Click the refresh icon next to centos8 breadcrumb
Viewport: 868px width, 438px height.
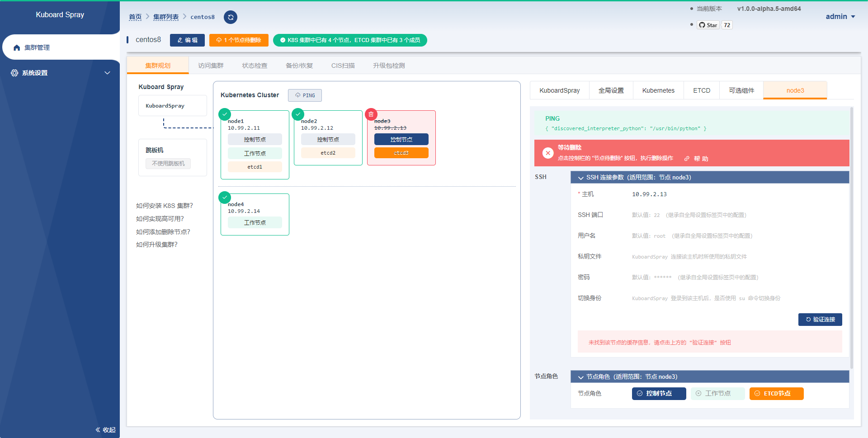point(231,17)
